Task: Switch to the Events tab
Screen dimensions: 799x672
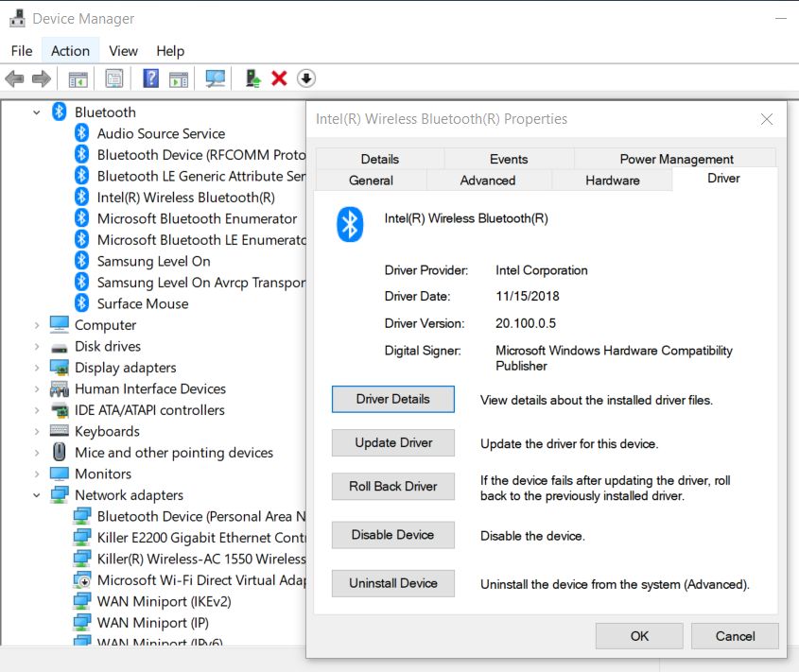Action: pos(509,159)
